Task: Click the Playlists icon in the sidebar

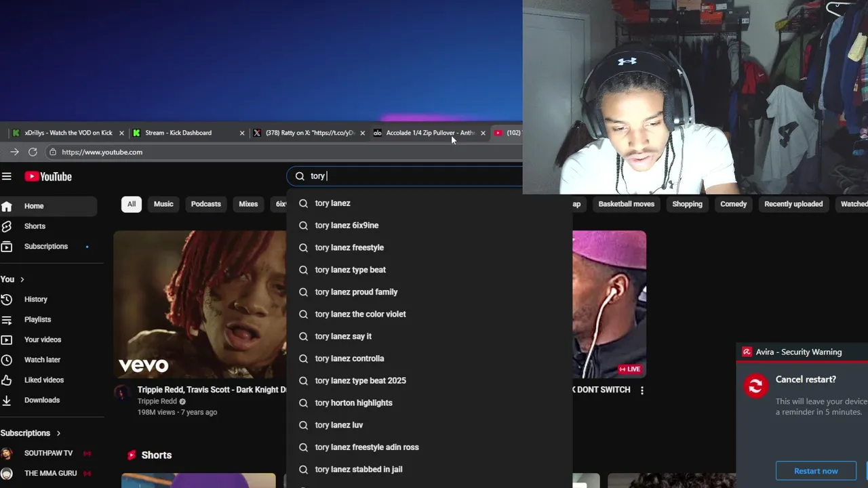Action: pos(7,319)
